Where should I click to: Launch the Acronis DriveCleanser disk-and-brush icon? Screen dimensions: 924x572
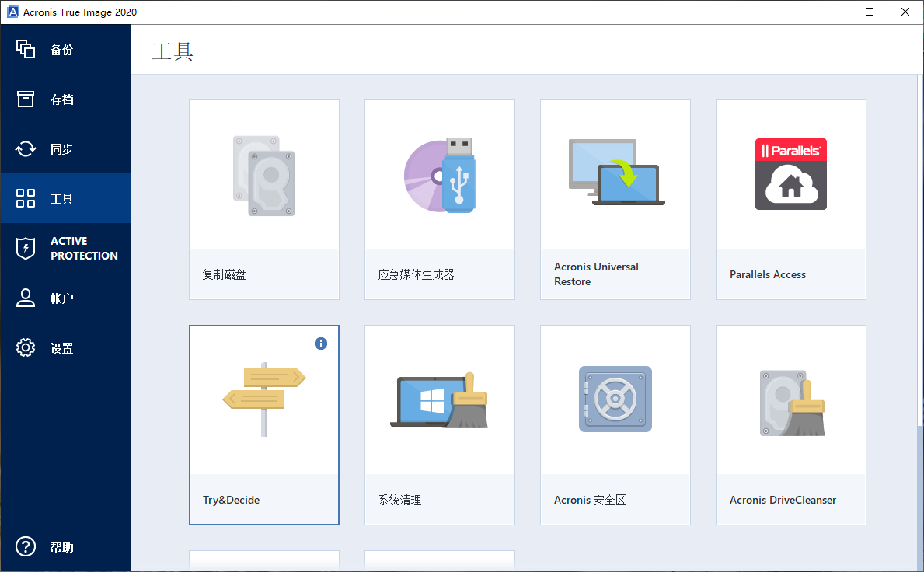coord(792,403)
